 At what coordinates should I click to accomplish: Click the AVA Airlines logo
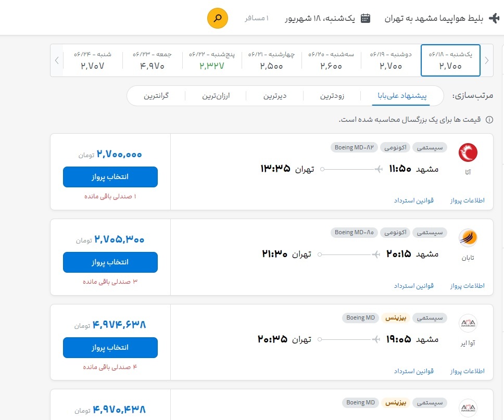tap(468, 323)
